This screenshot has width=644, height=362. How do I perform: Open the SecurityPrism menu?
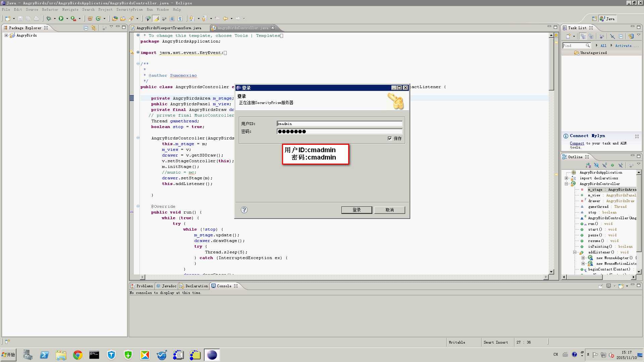pos(129,9)
